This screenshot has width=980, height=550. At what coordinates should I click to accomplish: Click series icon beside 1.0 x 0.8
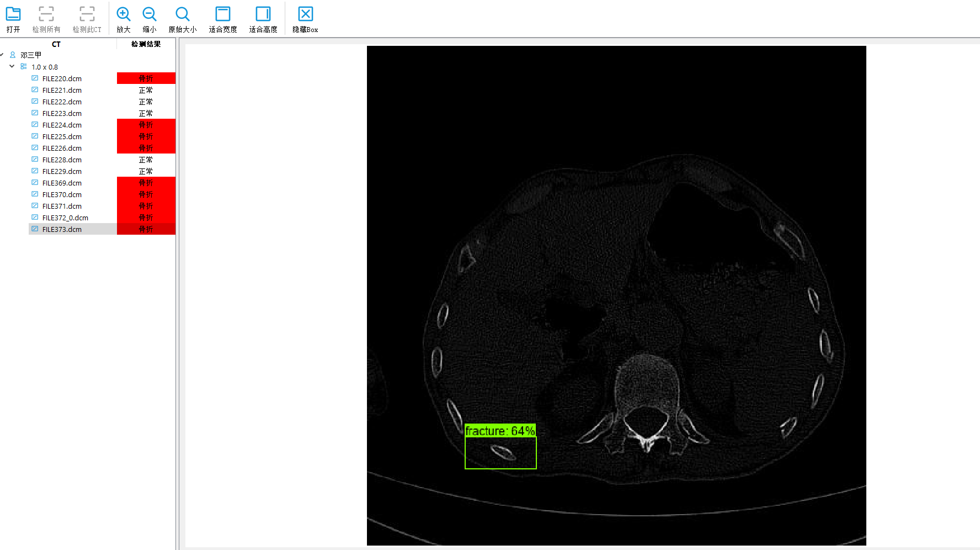coord(23,66)
